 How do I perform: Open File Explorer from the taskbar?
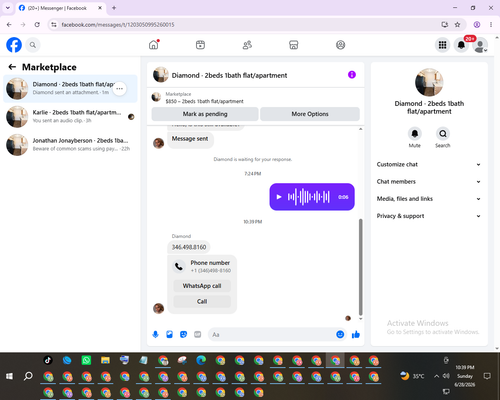tap(105, 360)
